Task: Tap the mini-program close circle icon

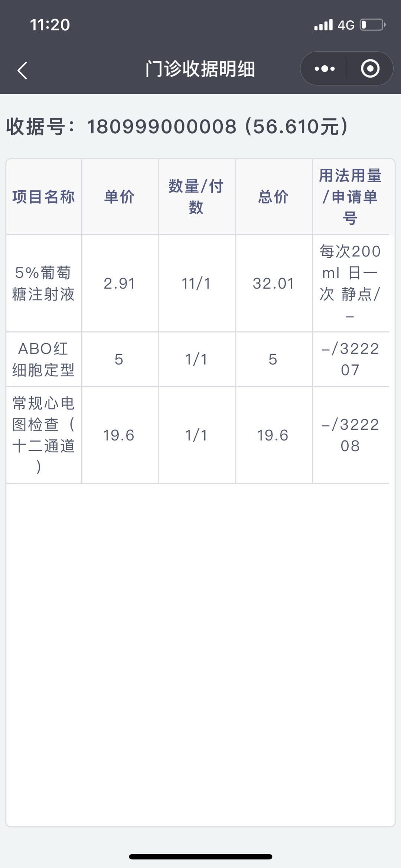Action: 370,69
